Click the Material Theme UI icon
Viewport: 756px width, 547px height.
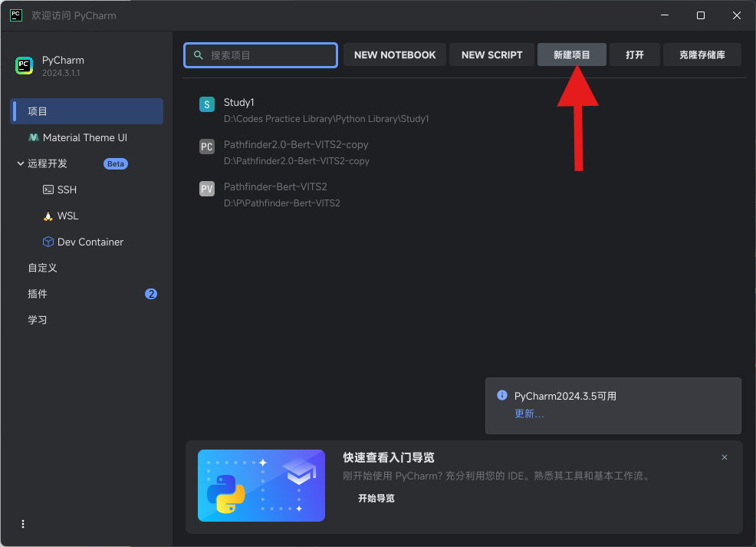coord(33,137)
